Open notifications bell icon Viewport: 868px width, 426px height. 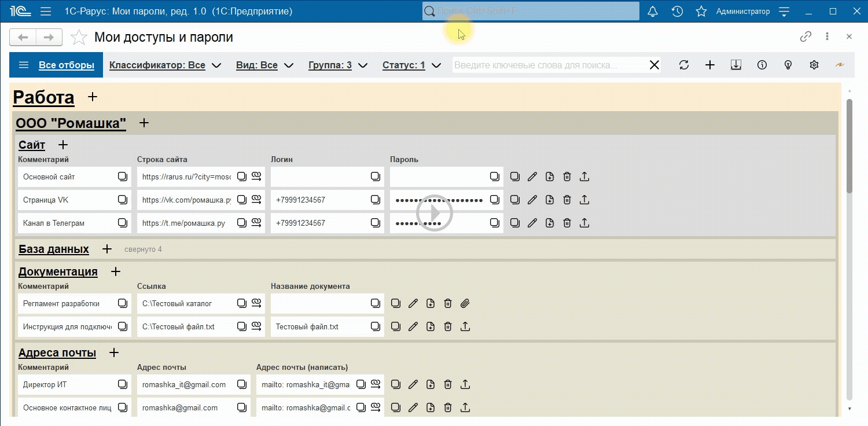653,11
